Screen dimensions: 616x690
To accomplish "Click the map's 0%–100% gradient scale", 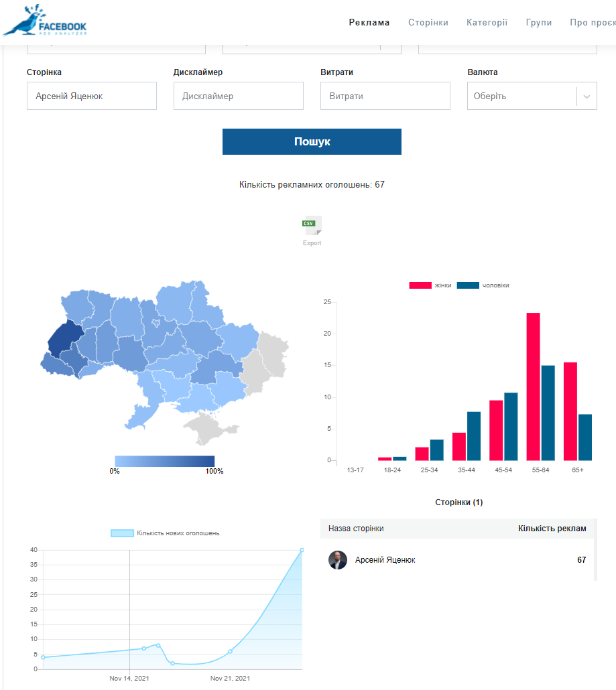I will pos(164,461).
